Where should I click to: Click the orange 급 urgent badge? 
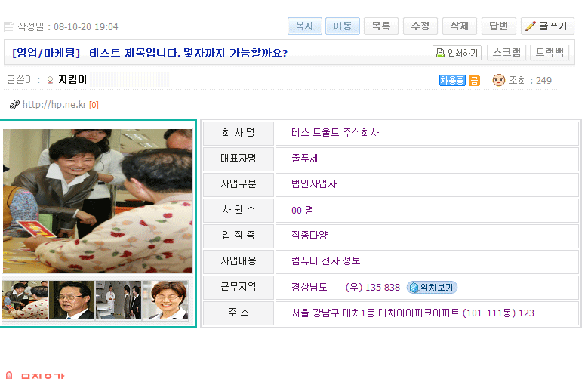[x=474, y=80]
